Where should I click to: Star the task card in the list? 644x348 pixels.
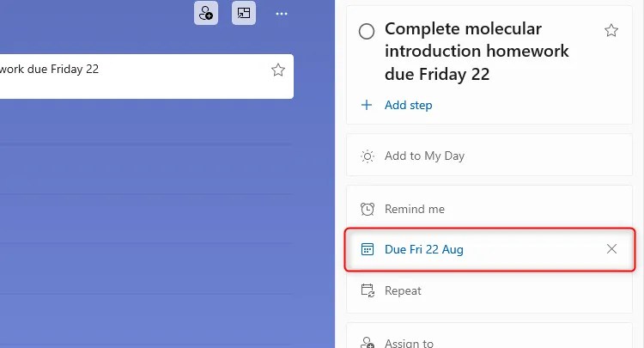[x=278, y=70]
